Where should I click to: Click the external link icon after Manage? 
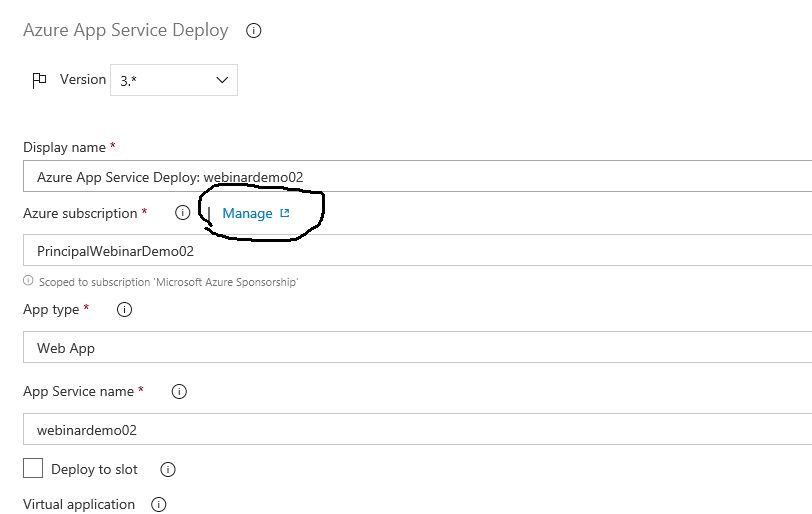pyautogui.click(x=285, y=213)
